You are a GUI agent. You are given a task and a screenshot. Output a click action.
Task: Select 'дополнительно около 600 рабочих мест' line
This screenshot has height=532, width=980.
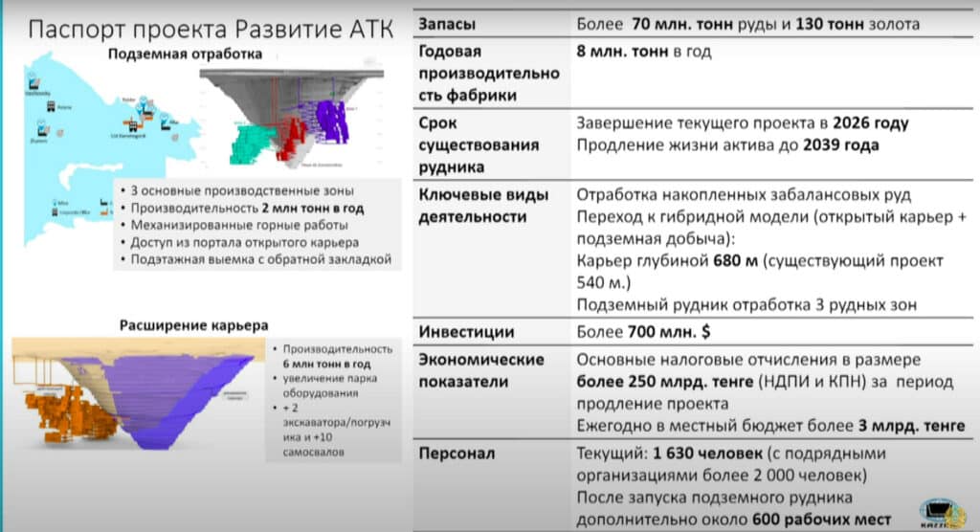click(734, 520)
